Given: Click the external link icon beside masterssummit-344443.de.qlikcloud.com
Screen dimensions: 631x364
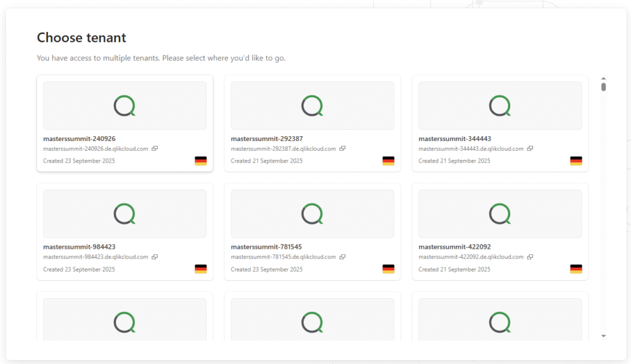Looking at the screenshot, I should [531, 148].
